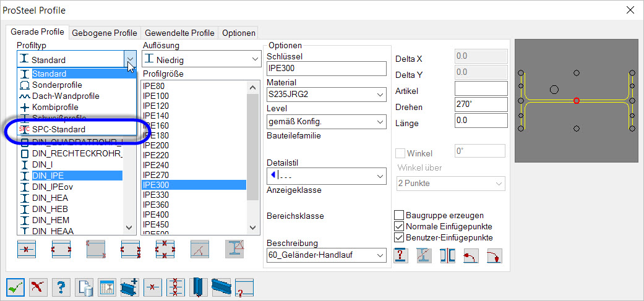Click the red X cancel icon
The image size is (644, 301).
pos(38,287)
